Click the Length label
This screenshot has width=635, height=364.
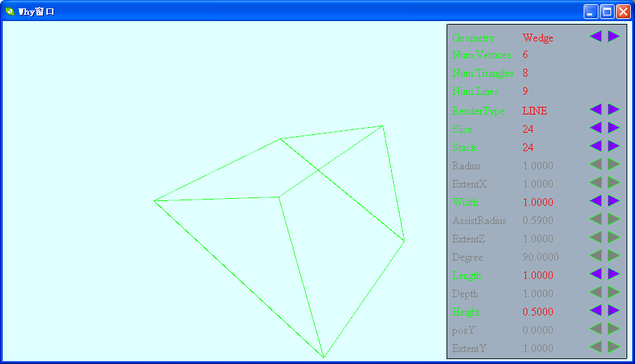tap(466, 275)
